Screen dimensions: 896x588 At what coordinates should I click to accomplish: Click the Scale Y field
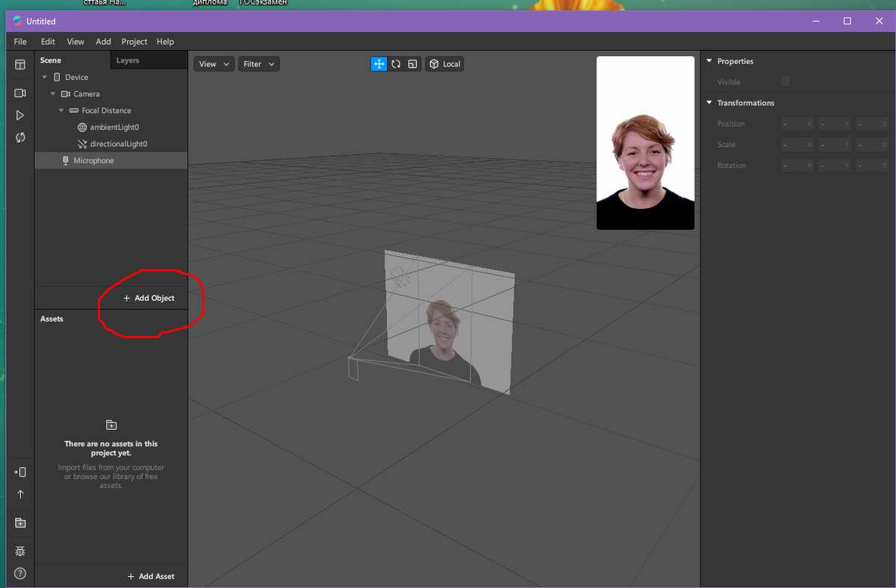pos(834,145)
